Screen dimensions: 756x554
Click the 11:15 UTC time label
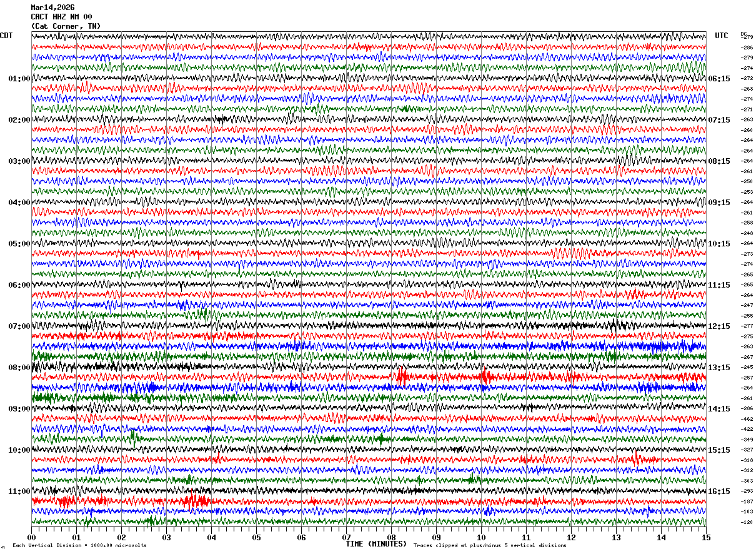click(x=719, y=285)
